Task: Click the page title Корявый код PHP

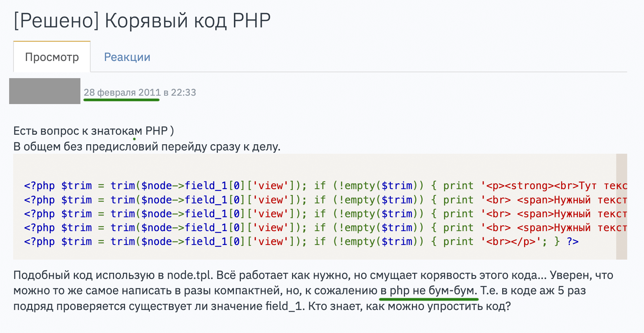Action: tap(142, 20)
